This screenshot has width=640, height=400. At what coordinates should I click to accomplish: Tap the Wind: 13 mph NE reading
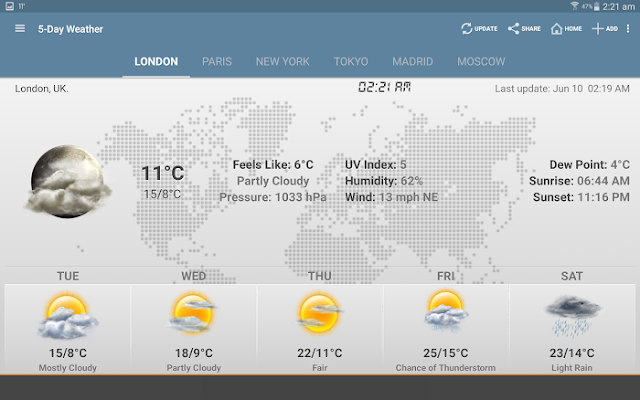tap(391, 197)
